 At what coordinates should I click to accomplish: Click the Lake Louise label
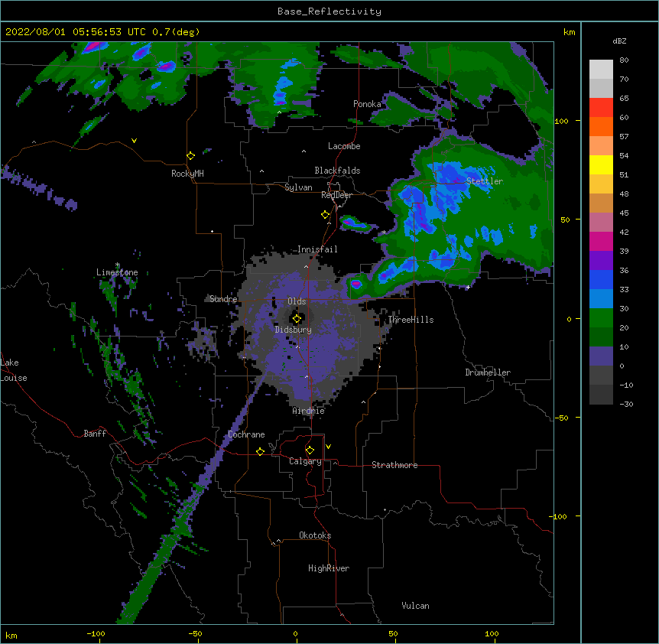coord(14,370)
